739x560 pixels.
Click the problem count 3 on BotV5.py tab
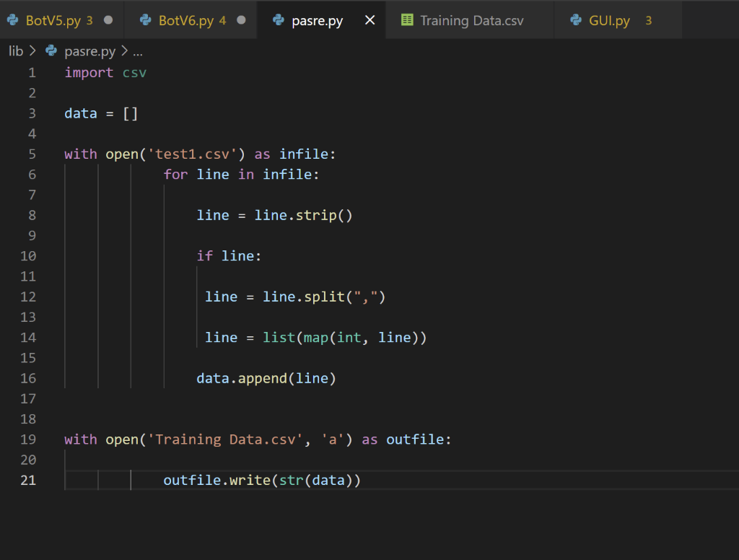point(89,21)
